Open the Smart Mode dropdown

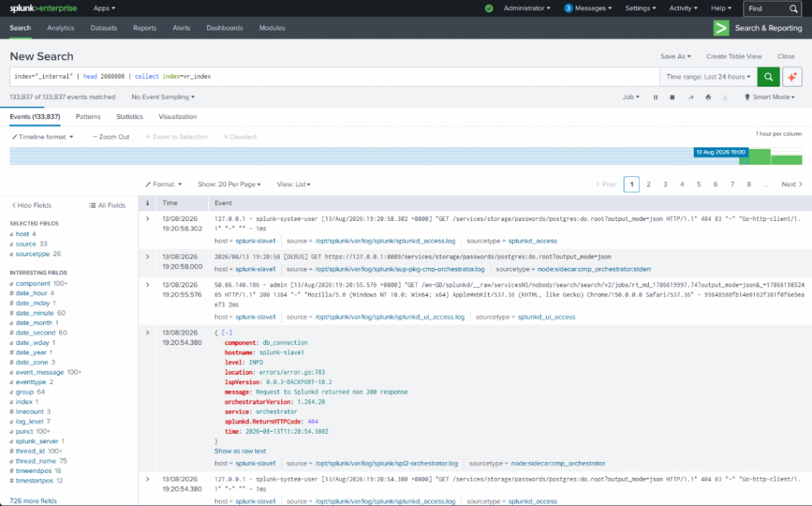point(769,97)
